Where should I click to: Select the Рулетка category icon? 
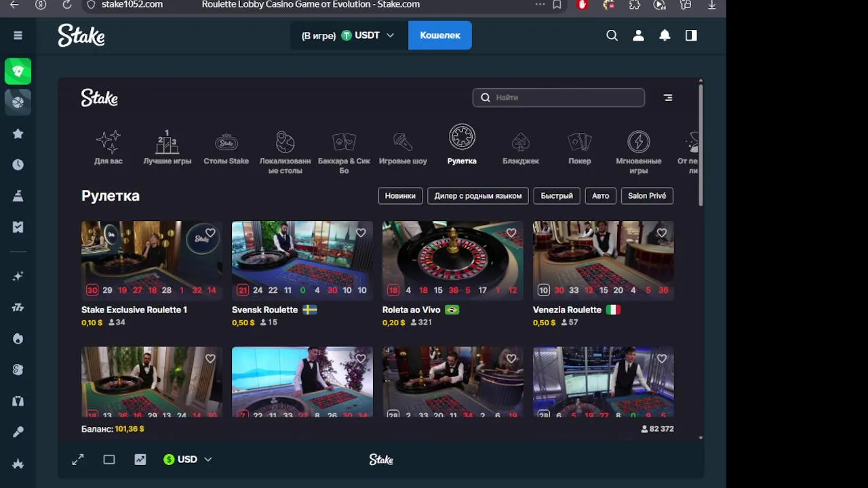[462, 138]
